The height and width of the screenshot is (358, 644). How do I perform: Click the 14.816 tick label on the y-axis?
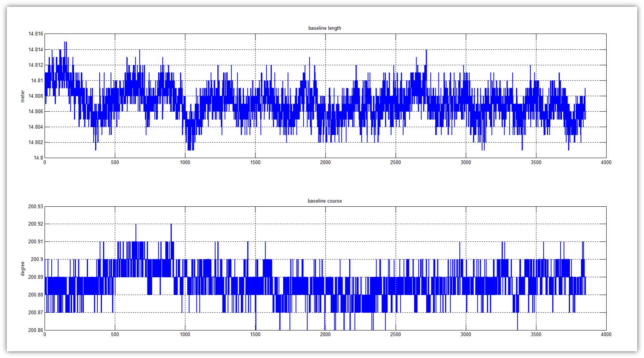tap(36, 34)
